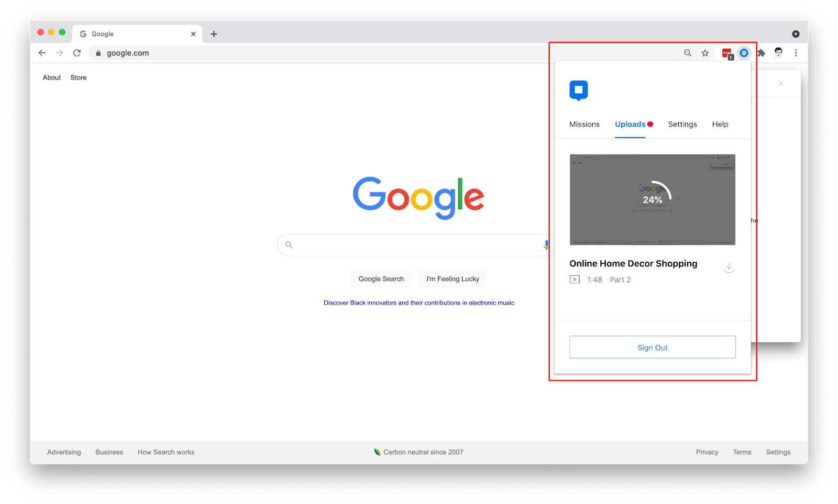This screenshot has width=838, height=504.
Task: Open the Discover Black innovators link
Action: [419, 303]
